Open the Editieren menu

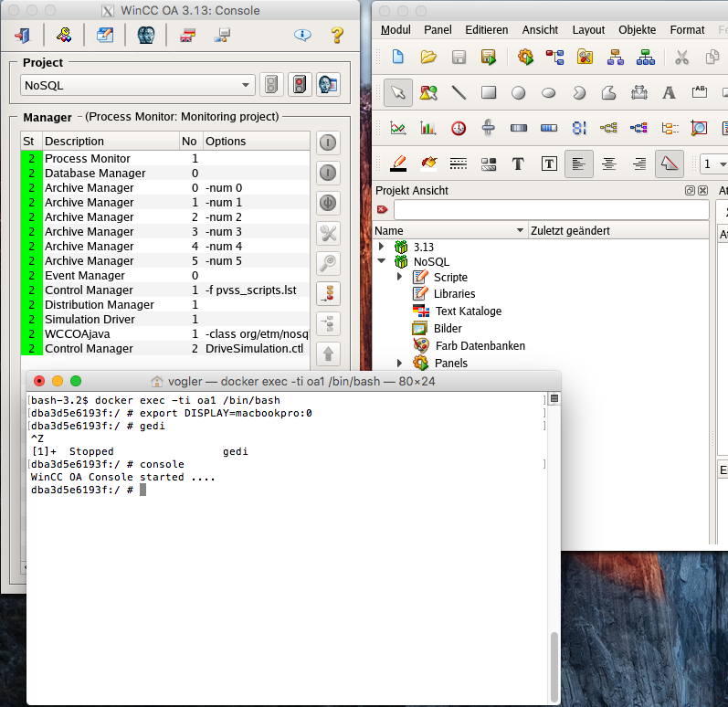(487, 30)
